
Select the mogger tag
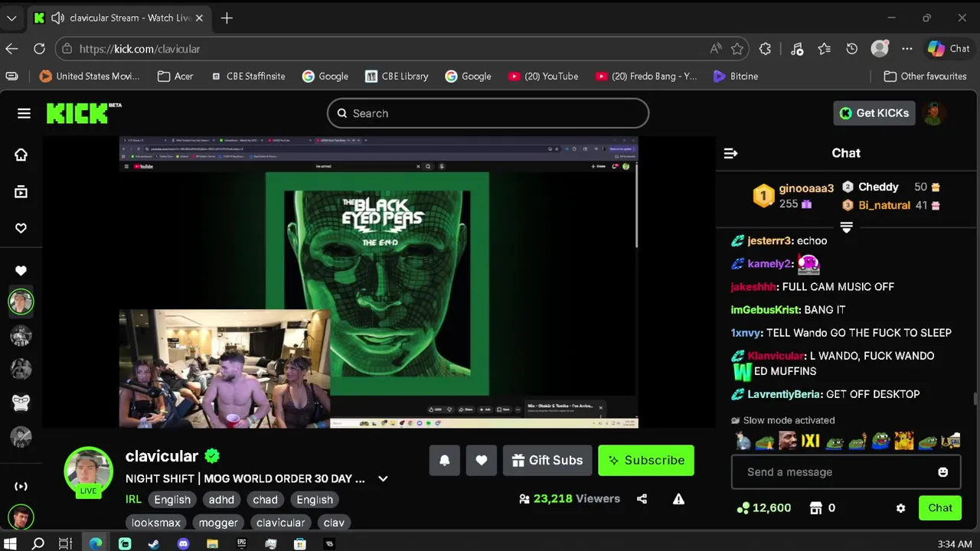(218, 523)
